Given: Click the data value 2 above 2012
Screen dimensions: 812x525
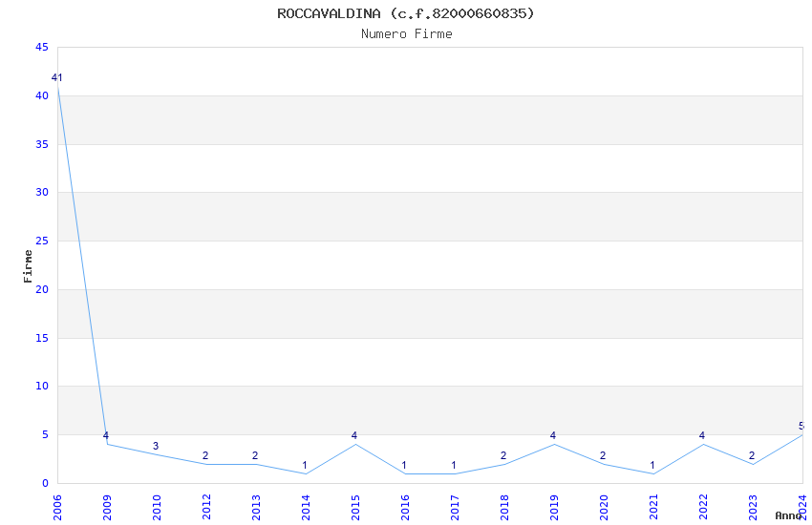Looking at the screenshot, I should 205,455.
